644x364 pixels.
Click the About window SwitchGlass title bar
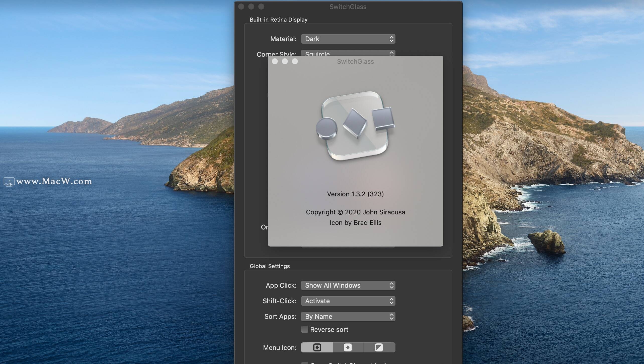point(355,62)
